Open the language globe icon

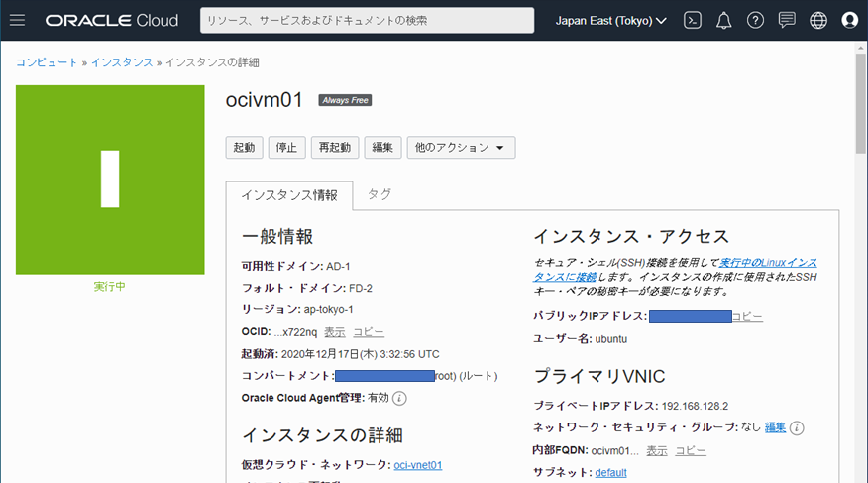coord(818,21)
